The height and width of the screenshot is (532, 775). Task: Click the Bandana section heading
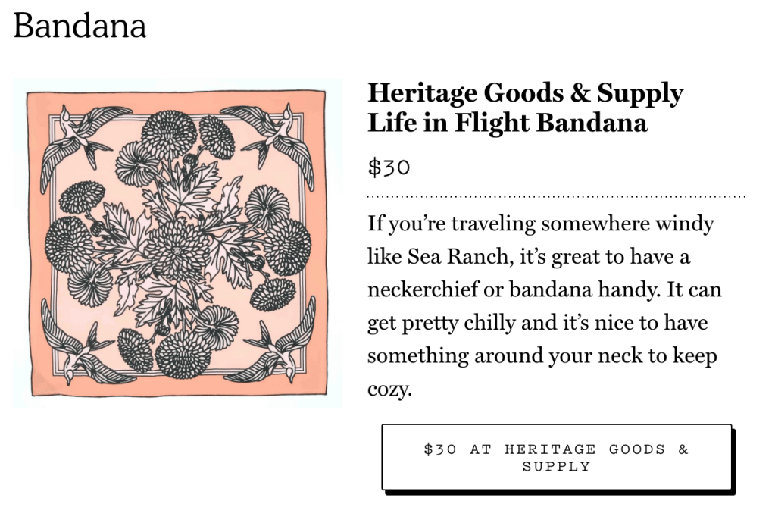(80, 26)
